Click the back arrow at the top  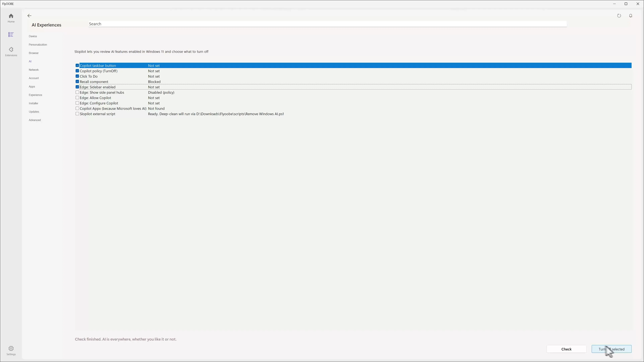click(29, 15)
